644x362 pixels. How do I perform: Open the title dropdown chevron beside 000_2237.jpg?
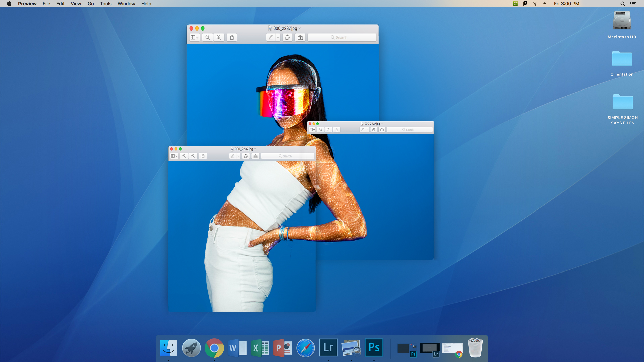pyautogui.click(x=300, y=28)
